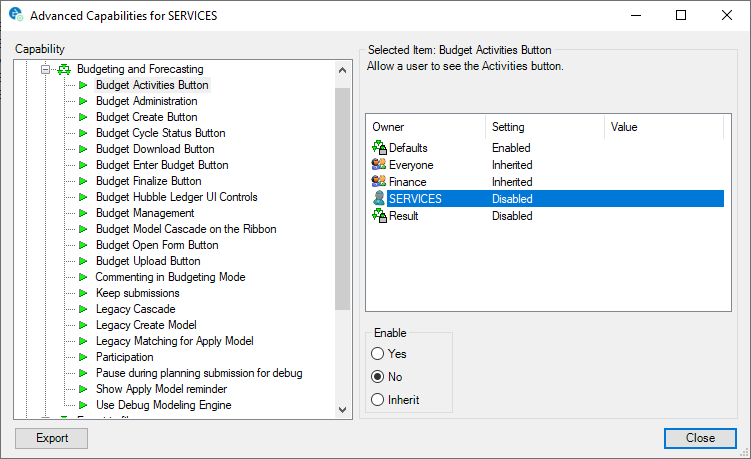Image resolution: width=751 pixels, height=459 pixels.
Task: Choose the No enable option
Action: point(377,377)
